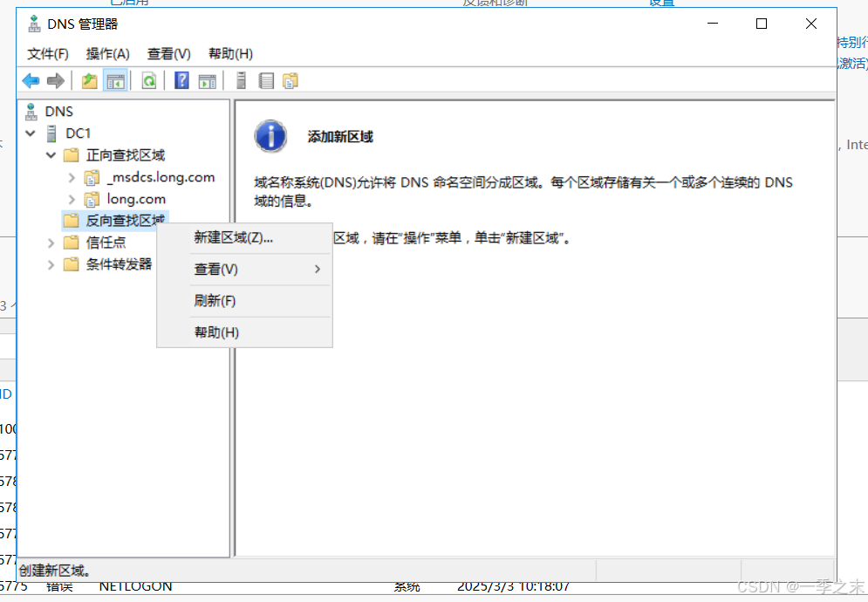The image size is (868, 602).
Task: Select the DNS tree label
Action: [58, 112]
